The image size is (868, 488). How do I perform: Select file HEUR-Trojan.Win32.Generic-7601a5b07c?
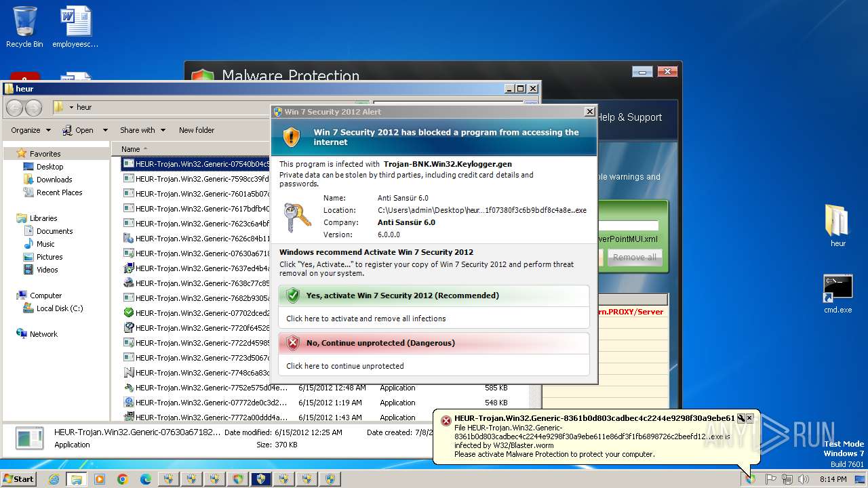pyautogui.click(x=196, y=194)
